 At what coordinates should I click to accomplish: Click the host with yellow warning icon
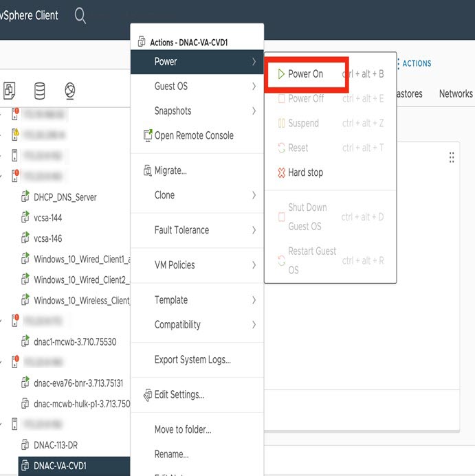pyautogui.click(x=15, y=135)
